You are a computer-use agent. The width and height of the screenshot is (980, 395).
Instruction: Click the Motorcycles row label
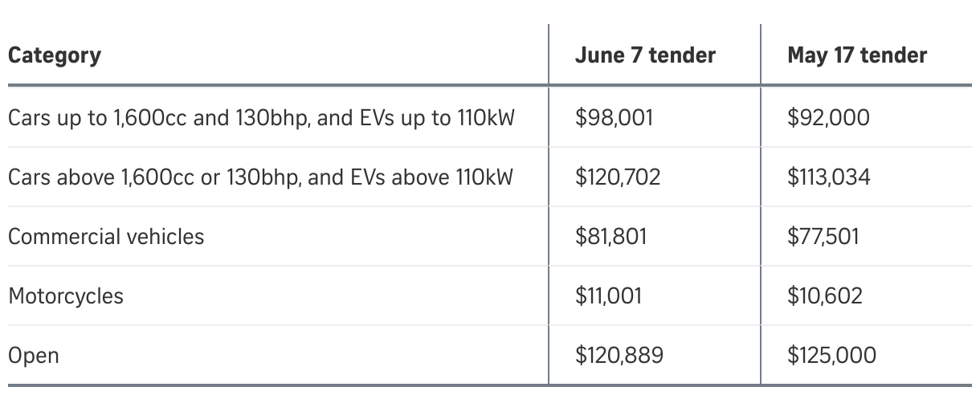66,296
